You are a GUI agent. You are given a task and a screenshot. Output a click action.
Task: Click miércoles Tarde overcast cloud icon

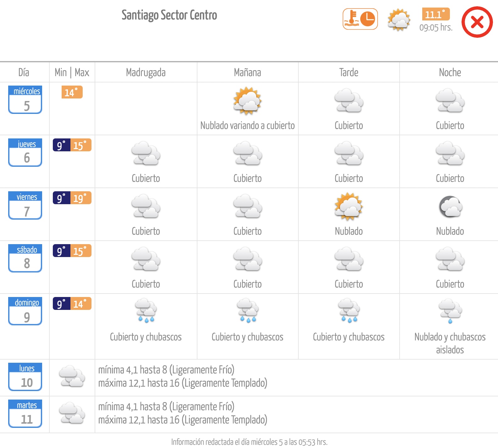(349, 101)
